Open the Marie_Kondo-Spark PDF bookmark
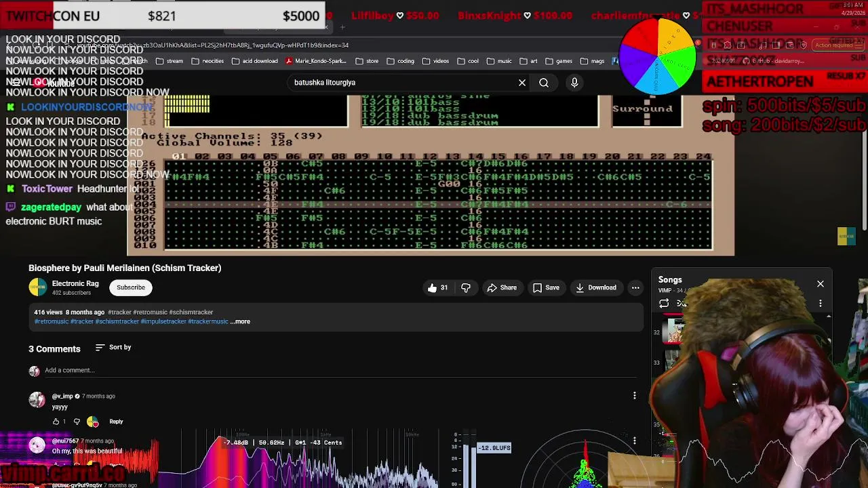The width and height of the screenshot is (868, 488). pos(316,61)
